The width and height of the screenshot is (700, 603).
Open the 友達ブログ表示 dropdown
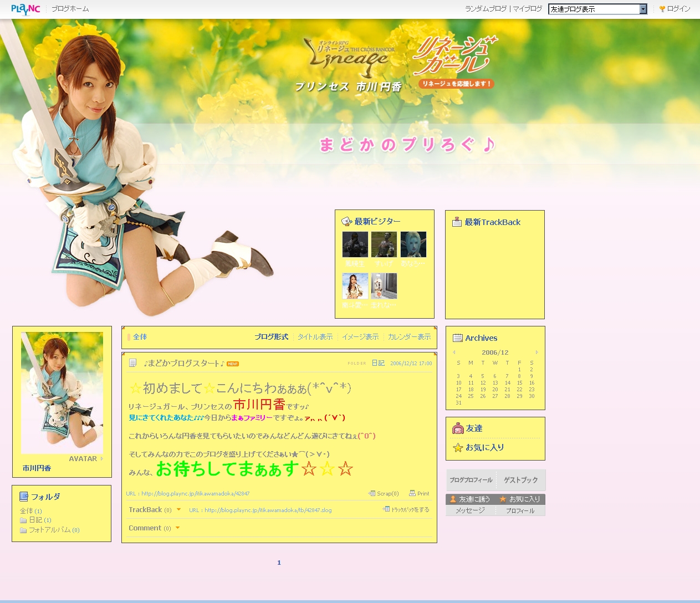tap(643, 9)
